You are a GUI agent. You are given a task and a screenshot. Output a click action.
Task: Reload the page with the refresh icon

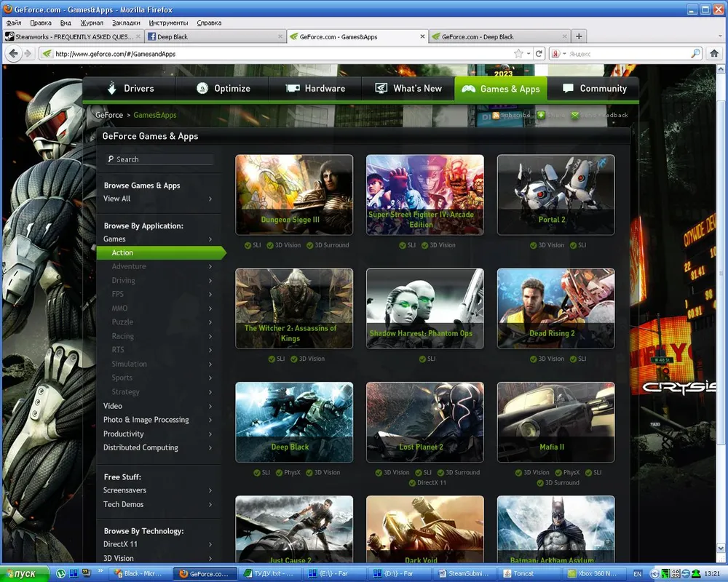click(539, 54)
